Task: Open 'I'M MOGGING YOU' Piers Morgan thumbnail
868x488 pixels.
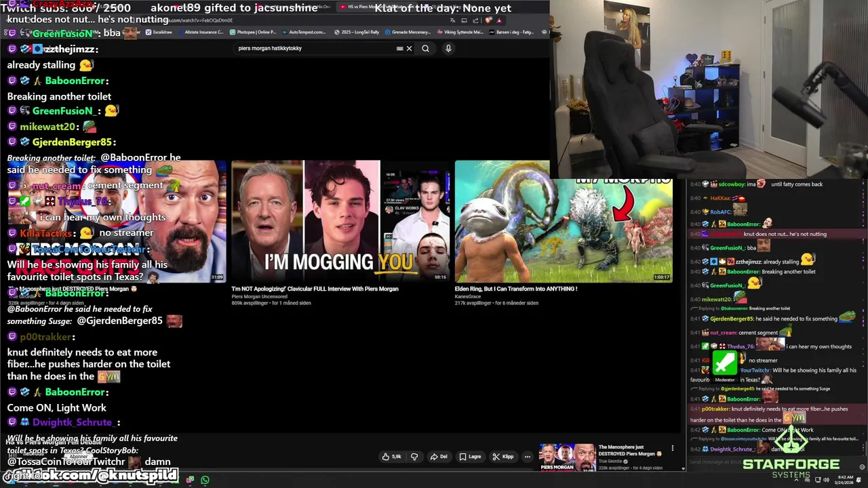Action: pos(340,221)
